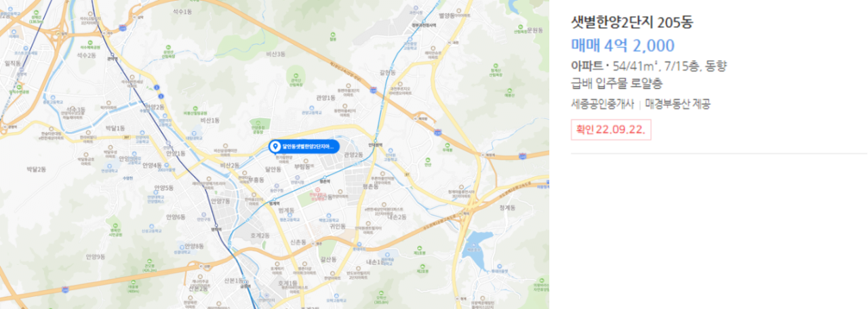Click the 호계2동 area label
Image resolution: width=868 pixels, height=309 pixels.
(260, 235)
